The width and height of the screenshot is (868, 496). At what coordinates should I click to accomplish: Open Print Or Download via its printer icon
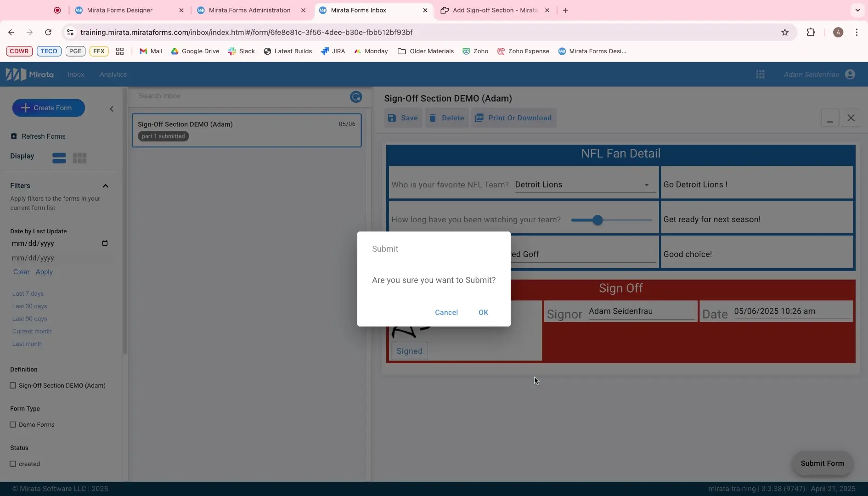pos(480,118)
